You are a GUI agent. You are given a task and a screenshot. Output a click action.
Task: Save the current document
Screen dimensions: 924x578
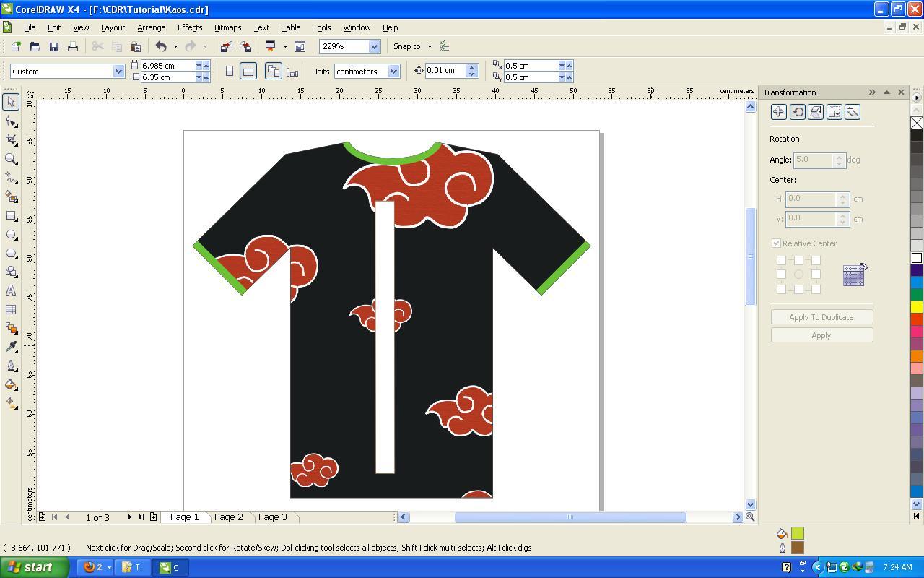click(53, 46)
